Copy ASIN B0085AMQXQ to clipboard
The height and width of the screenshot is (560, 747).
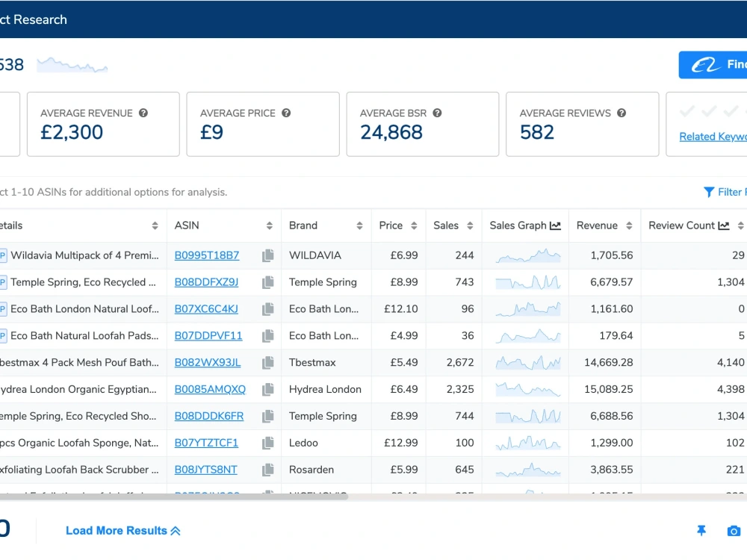(x=268, y=389)
